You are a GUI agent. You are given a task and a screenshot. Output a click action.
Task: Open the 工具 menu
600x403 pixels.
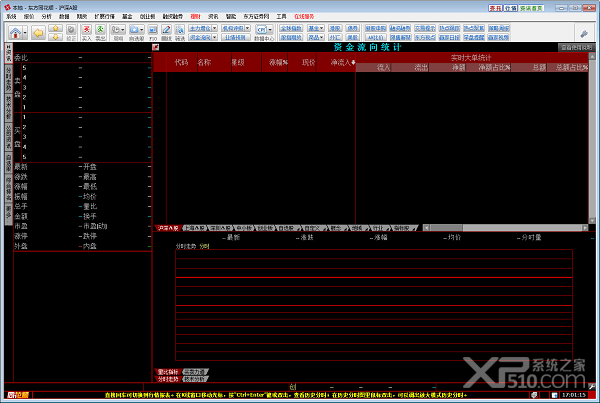tap(281, 16)
